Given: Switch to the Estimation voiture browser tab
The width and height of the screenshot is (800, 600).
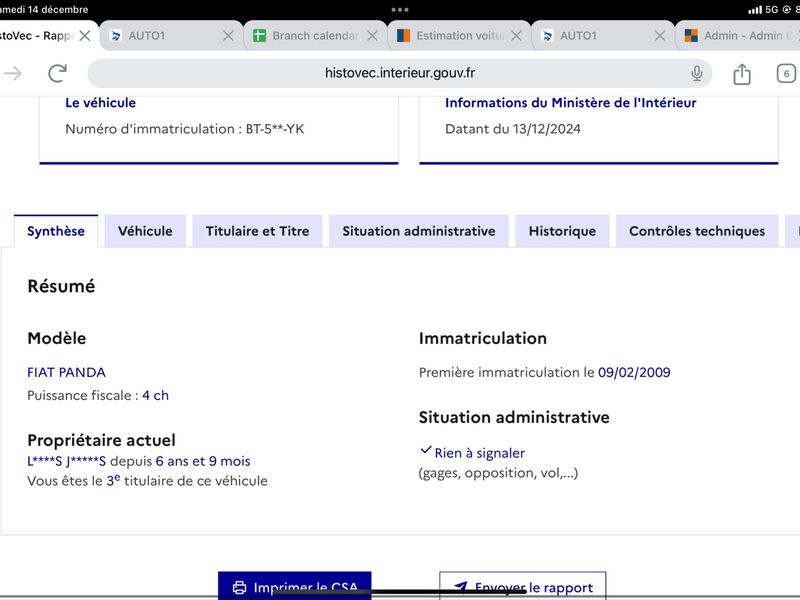Looking at the screenshot, I should (x=459, y=36).
